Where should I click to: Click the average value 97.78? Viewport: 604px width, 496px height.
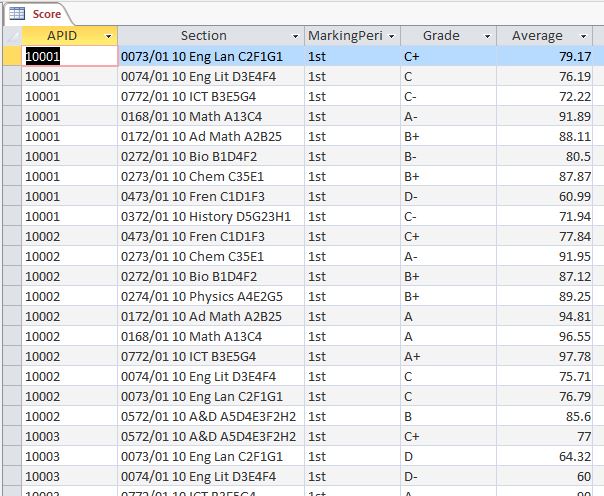[575, 357]
